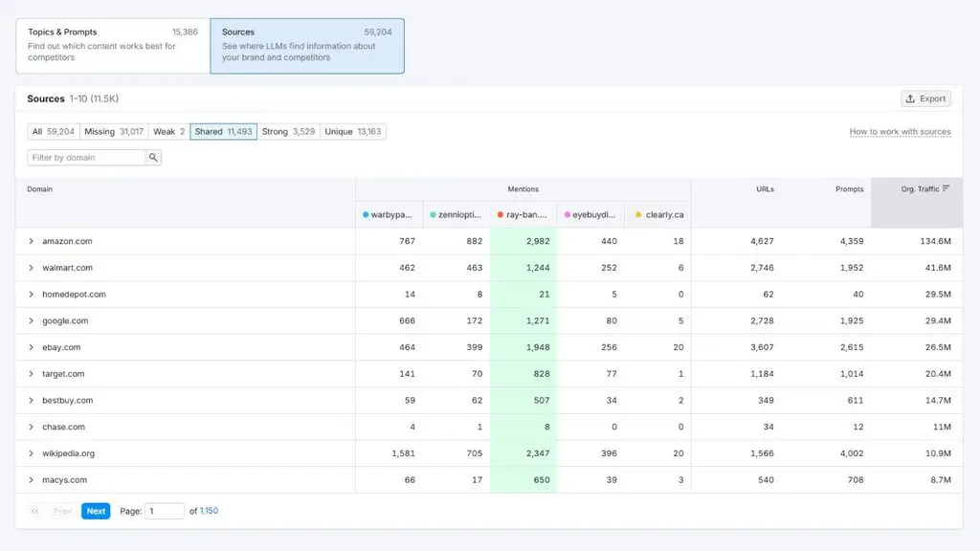The width and height of the screenshot is (980, 551).
Task: Click the warbypa... blue dot legend
Action: click(x=366, y=215)
